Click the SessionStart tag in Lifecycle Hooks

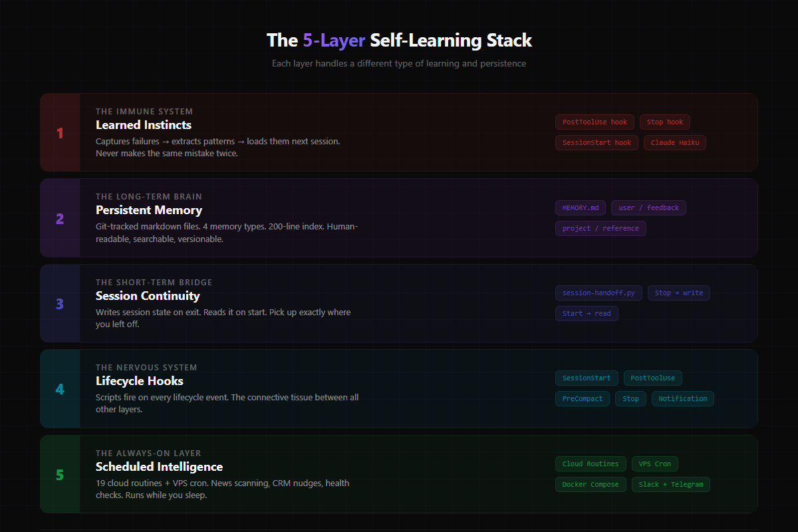point(587,378)
